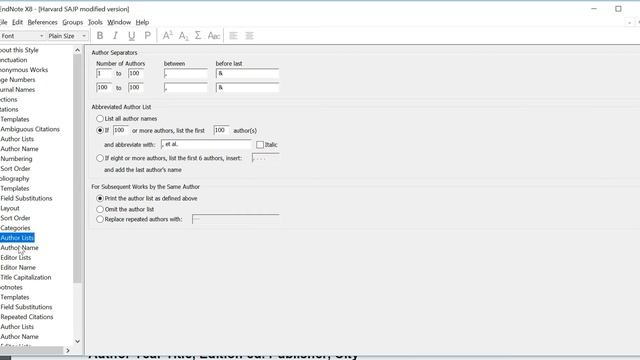Select 'About this Style' in the tree

point(19,50)
